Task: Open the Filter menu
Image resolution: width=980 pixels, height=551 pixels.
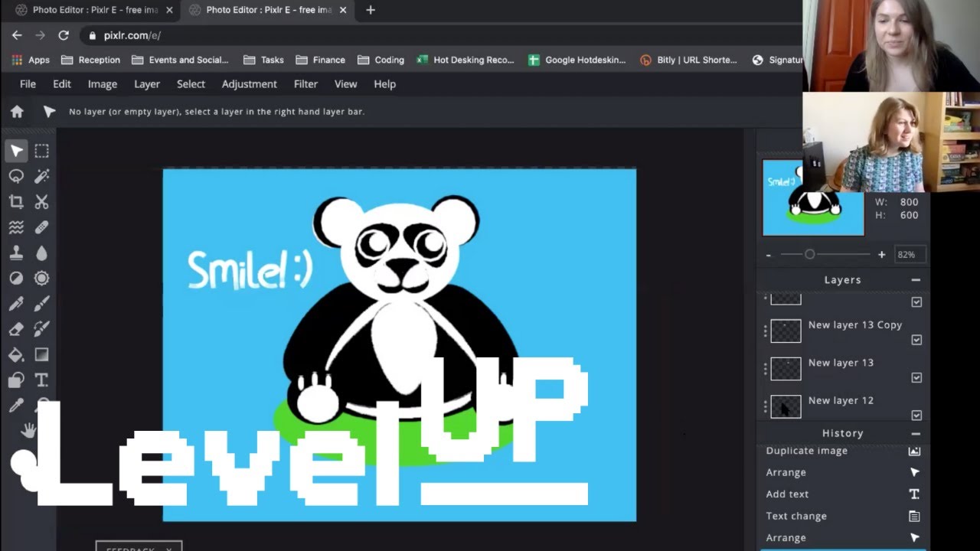Action: click(x=305, y=84)
